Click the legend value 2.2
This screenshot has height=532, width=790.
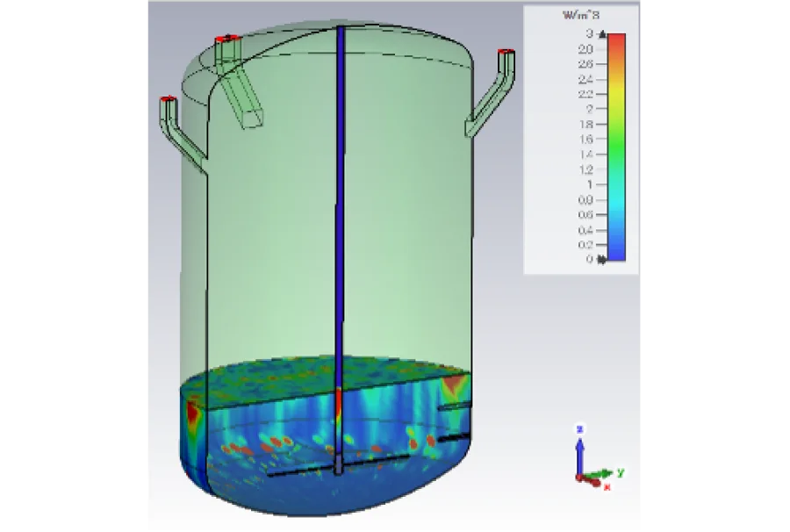click(585, 94)
